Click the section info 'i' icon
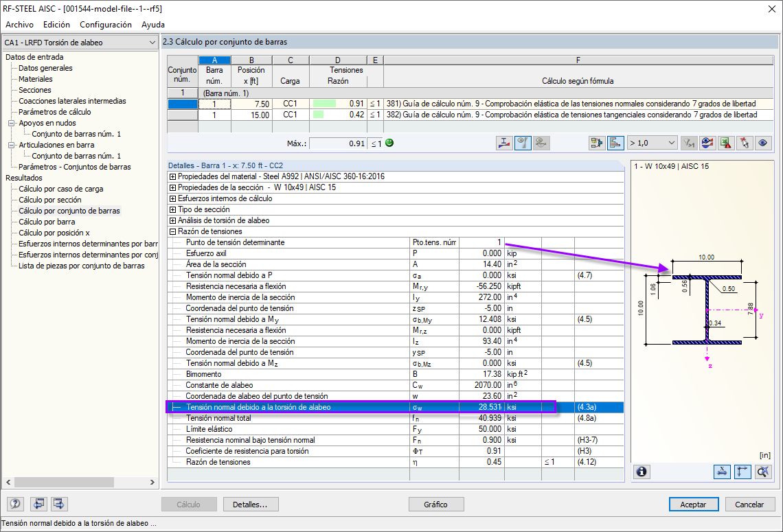Screen dimensions: 783x532 642,472
